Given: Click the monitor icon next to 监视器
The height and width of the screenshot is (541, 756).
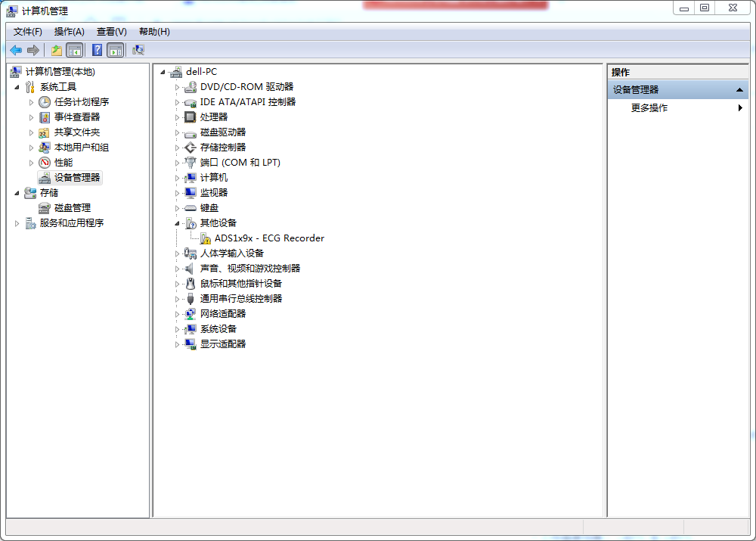Looking at the screenshot, I should tap(191, 193).
